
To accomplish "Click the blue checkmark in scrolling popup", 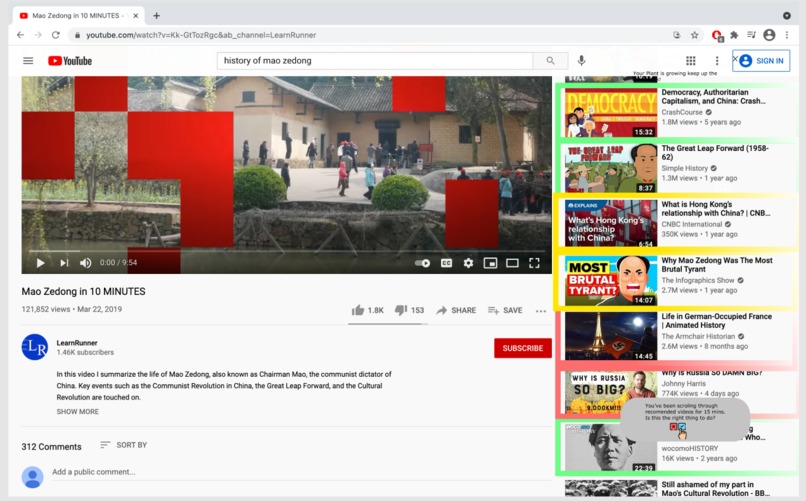I will pos(682,426).
